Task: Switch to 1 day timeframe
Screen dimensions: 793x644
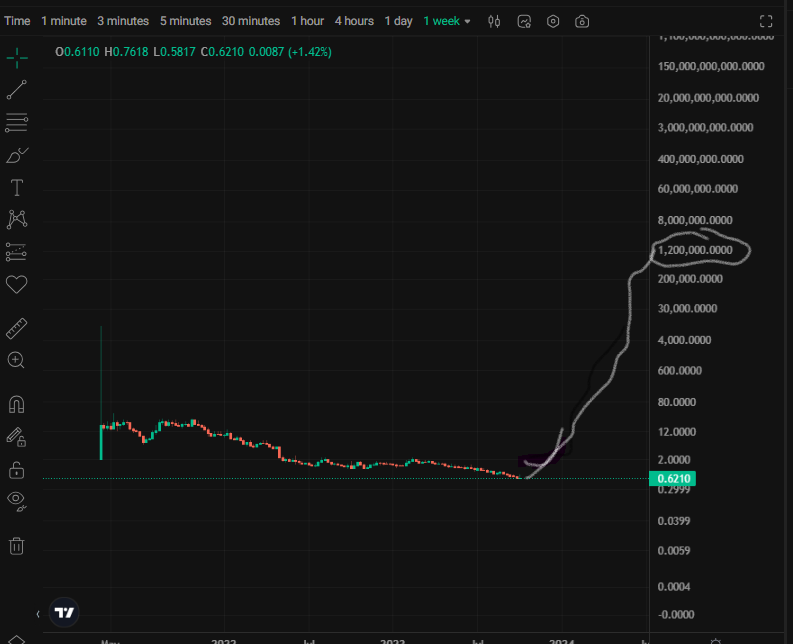Action: [x=399, y=21]
